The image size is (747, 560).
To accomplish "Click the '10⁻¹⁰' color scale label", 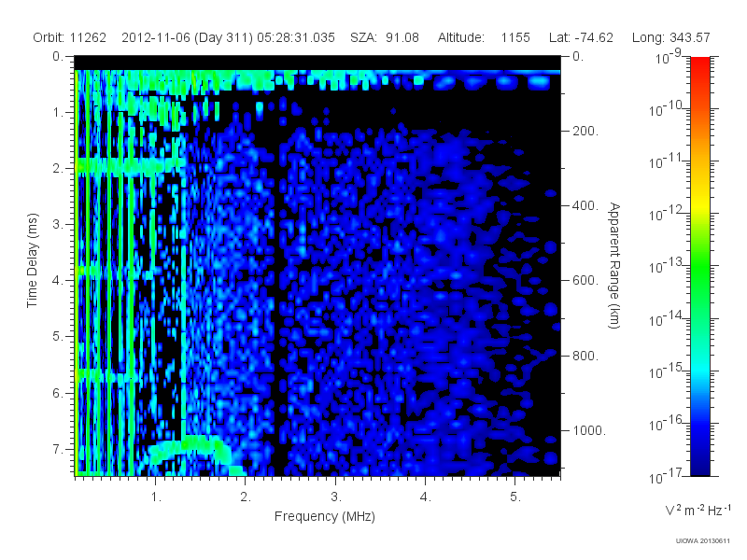I will [668, 108].
